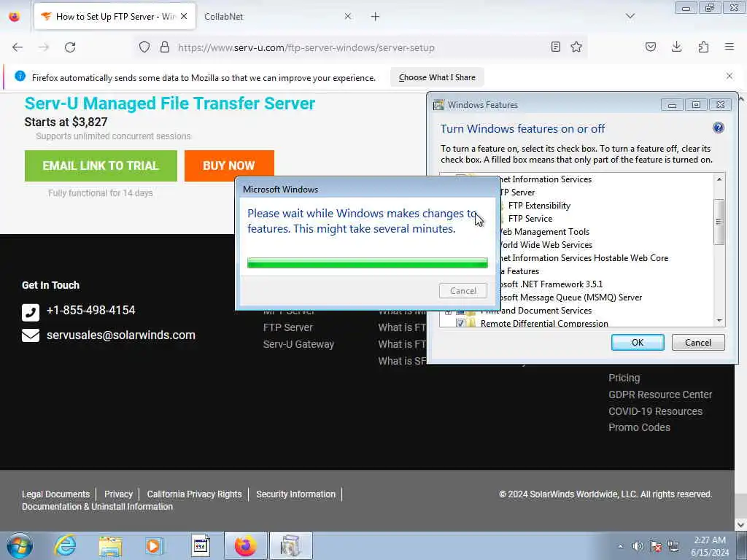Open the Extensions puzzle-piece icon
Viewport: 747px width, 560px height.
click(703, 47)
